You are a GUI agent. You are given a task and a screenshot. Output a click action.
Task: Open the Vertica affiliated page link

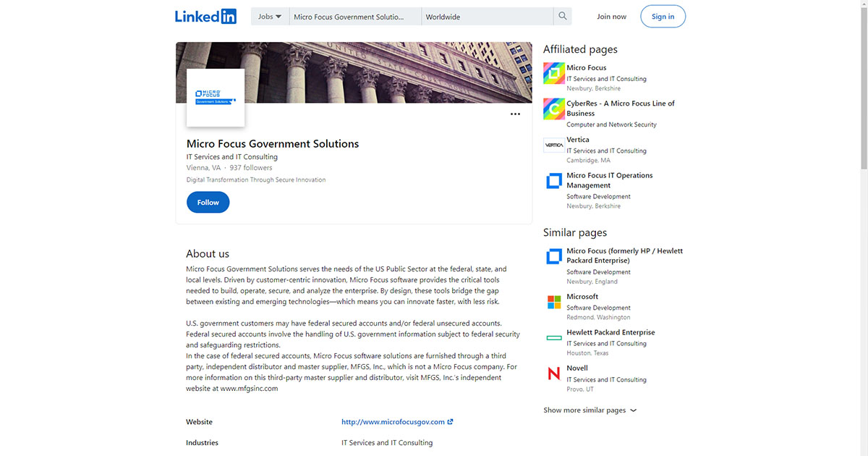click(578, 140)
